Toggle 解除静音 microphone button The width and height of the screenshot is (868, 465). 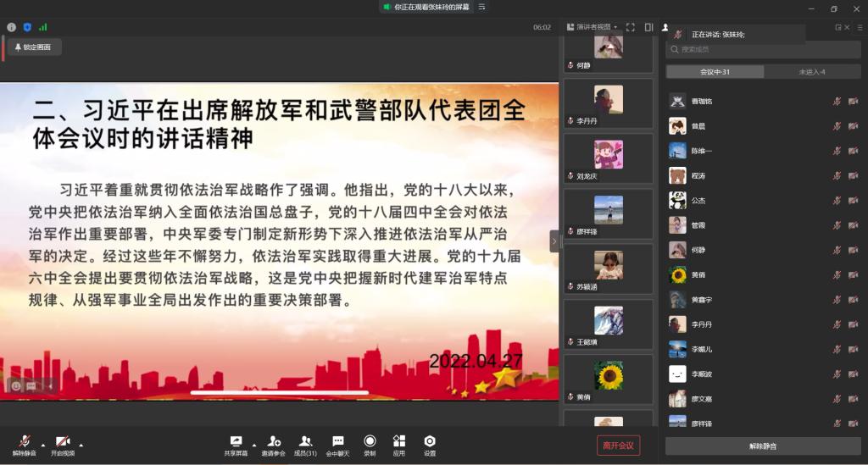click(24, 446)
